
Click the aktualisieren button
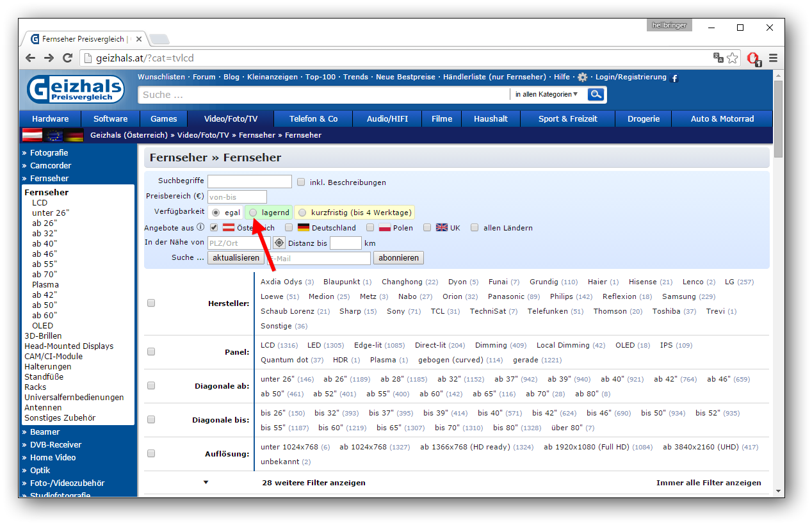(x=236, y=258)
